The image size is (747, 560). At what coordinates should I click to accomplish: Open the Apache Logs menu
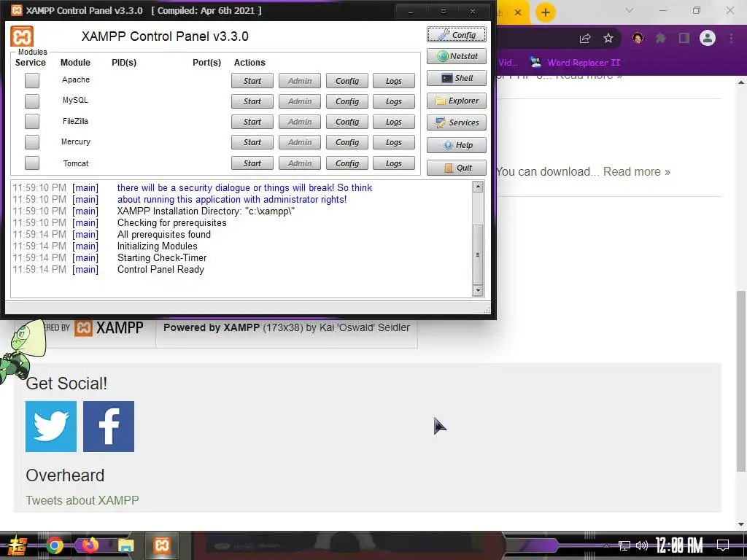394,81
